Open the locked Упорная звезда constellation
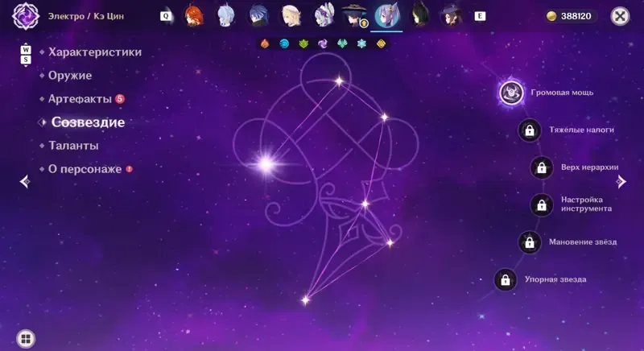This screenshot has height=351, width=644. click(506, 279)
